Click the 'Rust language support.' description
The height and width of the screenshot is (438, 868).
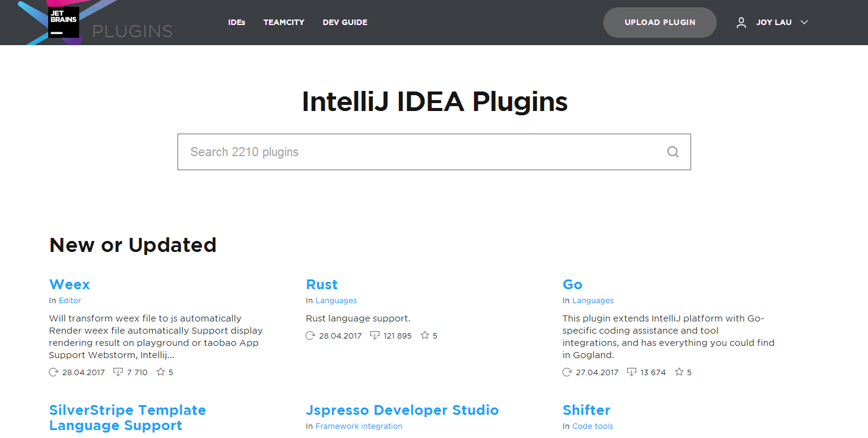tap(358, 318)
